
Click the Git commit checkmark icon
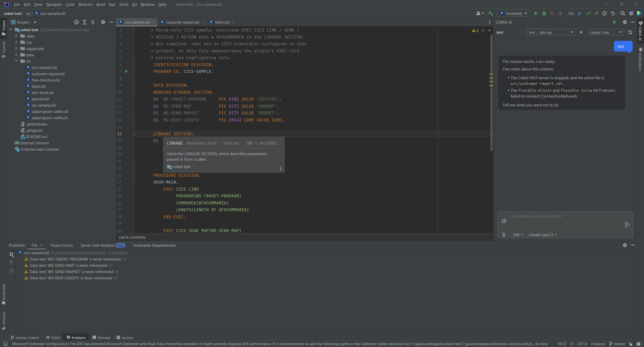coord(588,13)
